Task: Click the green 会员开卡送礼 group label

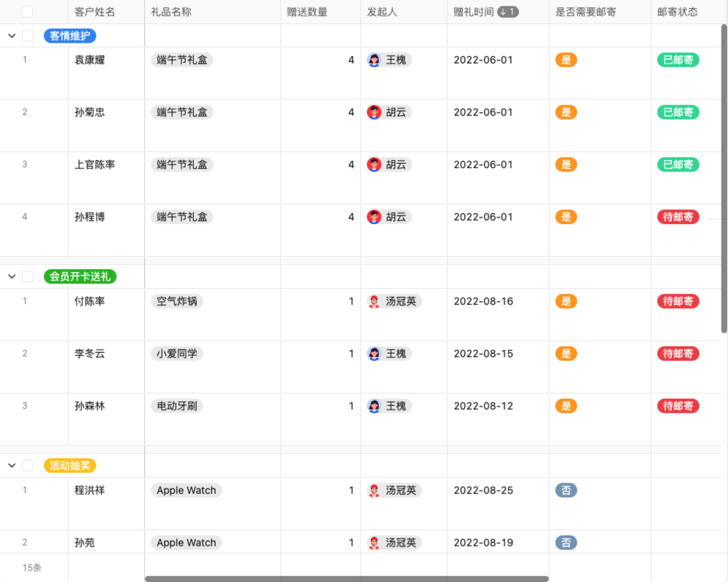Action: pos(79,276)
